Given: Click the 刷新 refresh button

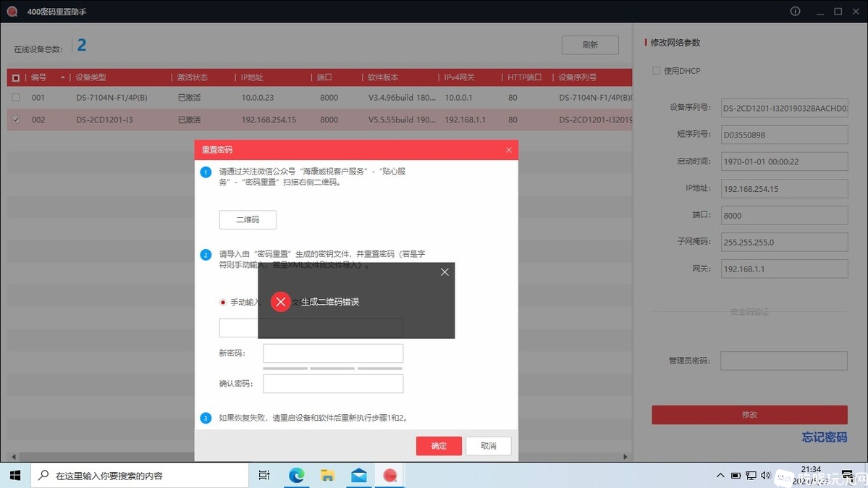Looking at the screenshot, I should click(590, 45).
